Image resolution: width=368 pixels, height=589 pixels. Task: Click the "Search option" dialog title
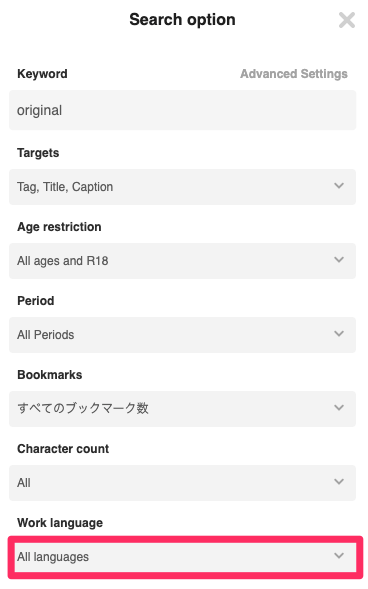(182, 20)
